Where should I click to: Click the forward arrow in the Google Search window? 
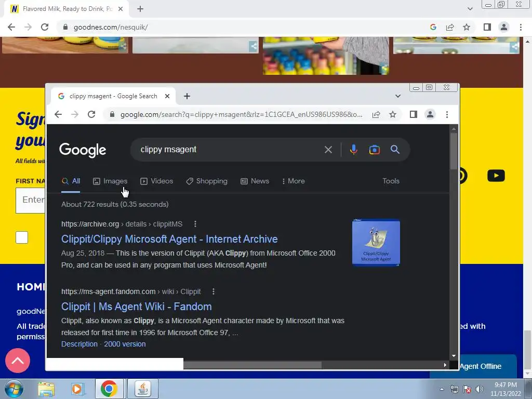(x=75, y=114)
